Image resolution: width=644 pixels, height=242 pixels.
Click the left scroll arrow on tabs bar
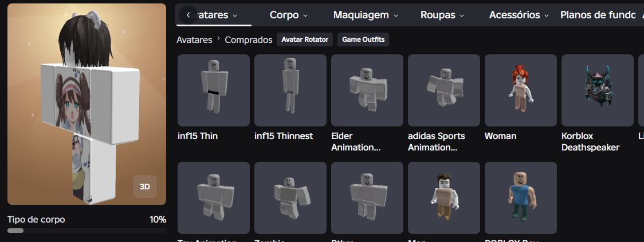[188, 15]
